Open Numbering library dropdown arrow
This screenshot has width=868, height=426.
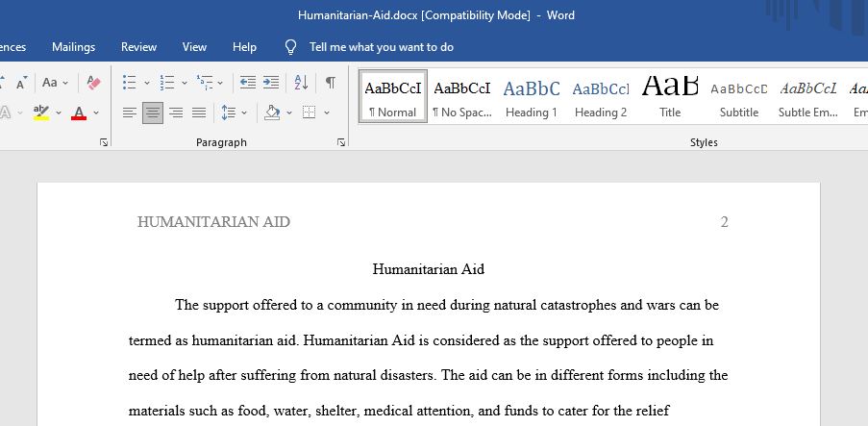185,83
